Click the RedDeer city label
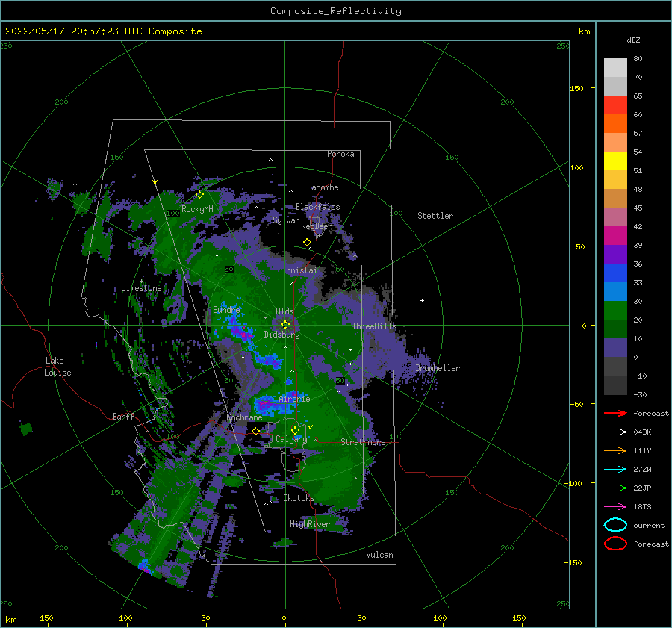 317,226
